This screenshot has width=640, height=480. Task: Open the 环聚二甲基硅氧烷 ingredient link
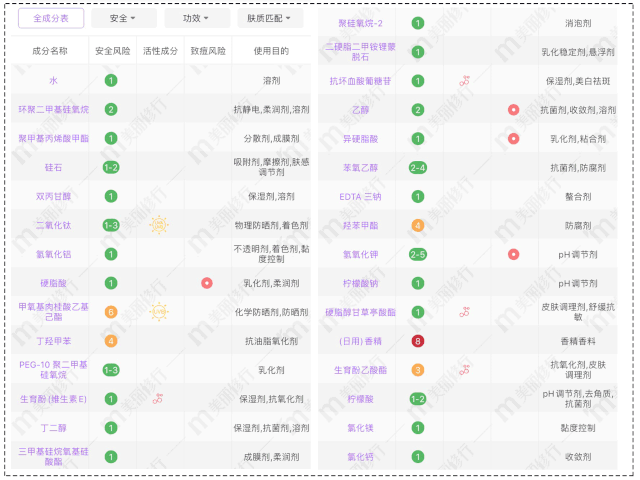tap(53, 109)
